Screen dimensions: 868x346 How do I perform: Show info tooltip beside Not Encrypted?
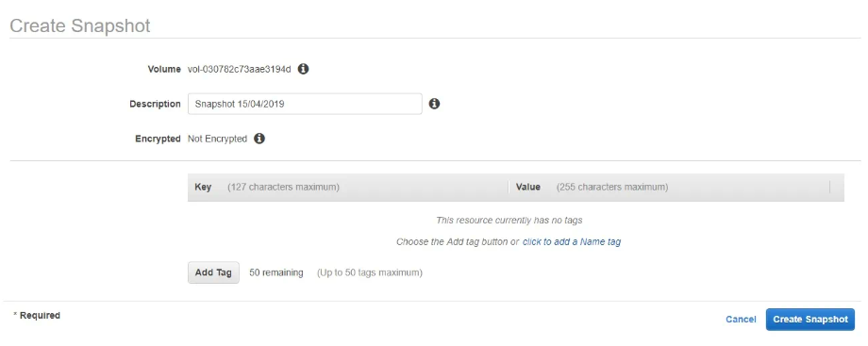tap(259, 139)
